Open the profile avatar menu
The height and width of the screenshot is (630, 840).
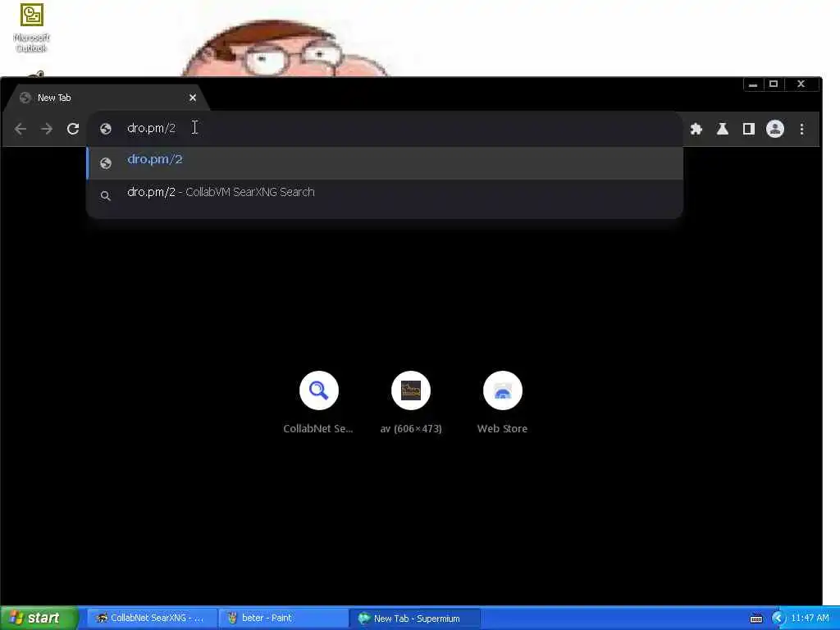click(774, 129)
